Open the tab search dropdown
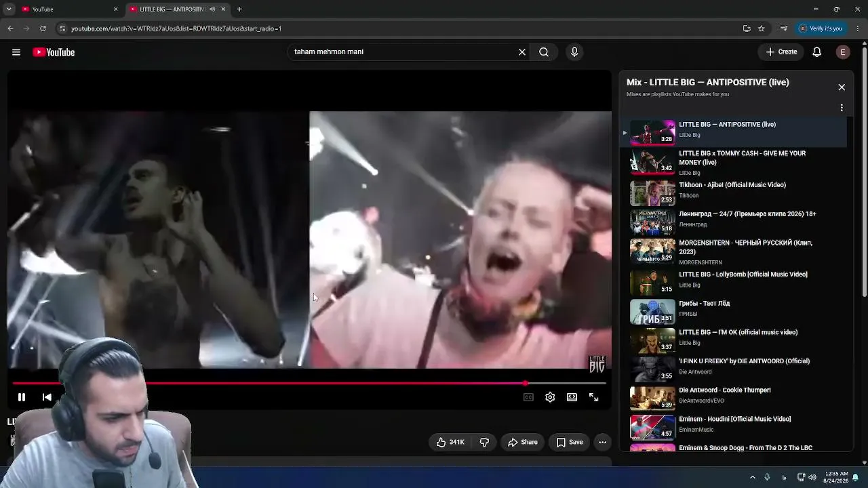 (9, 9)
